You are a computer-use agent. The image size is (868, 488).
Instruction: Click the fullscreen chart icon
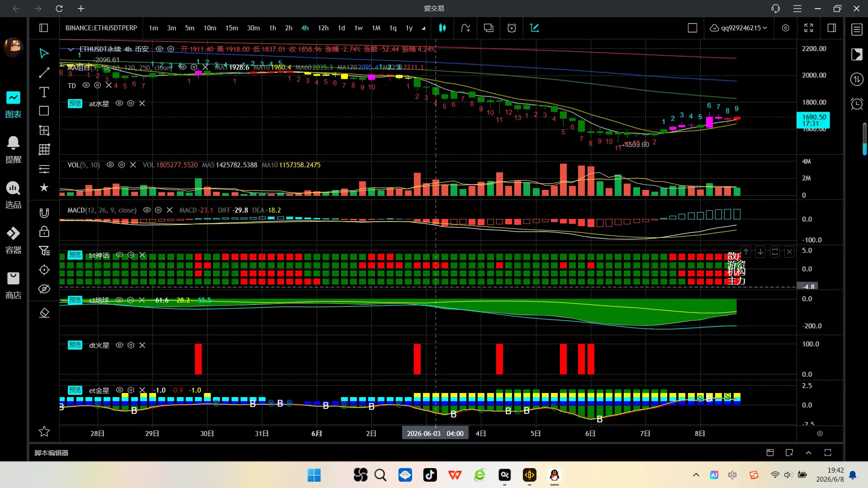click(x=809, y=28)
